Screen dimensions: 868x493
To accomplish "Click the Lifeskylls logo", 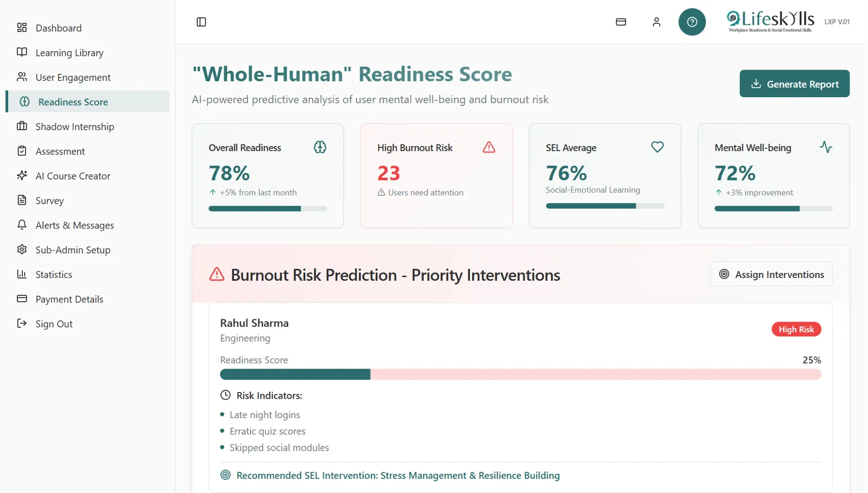I will click(770, 22).
